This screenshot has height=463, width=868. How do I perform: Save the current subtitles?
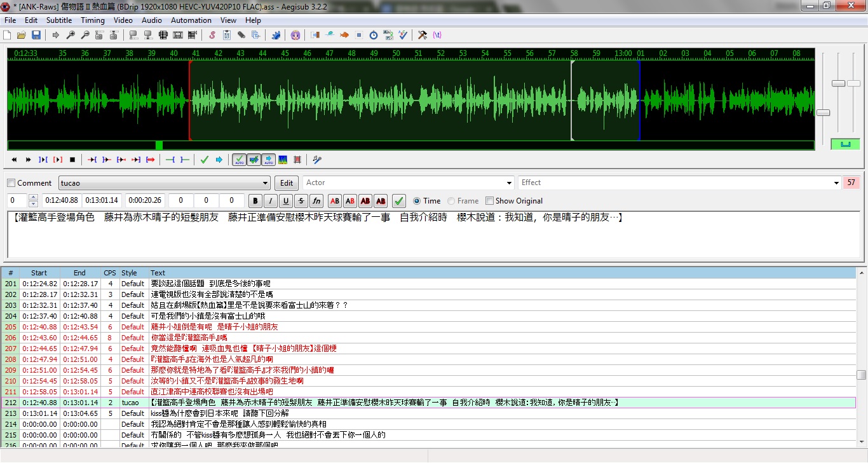[36, 35]
